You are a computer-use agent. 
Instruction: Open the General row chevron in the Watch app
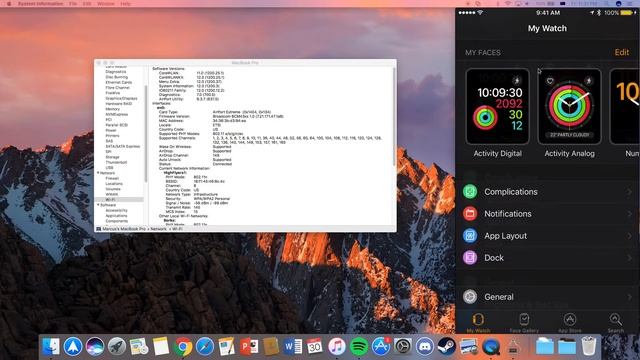[x=630, y=297]
